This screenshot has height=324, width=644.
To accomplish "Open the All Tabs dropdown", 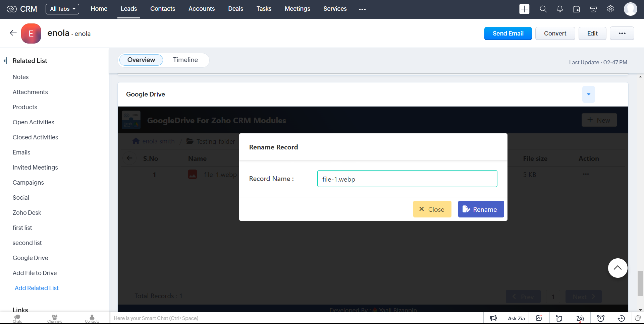I will coord(62,9).
